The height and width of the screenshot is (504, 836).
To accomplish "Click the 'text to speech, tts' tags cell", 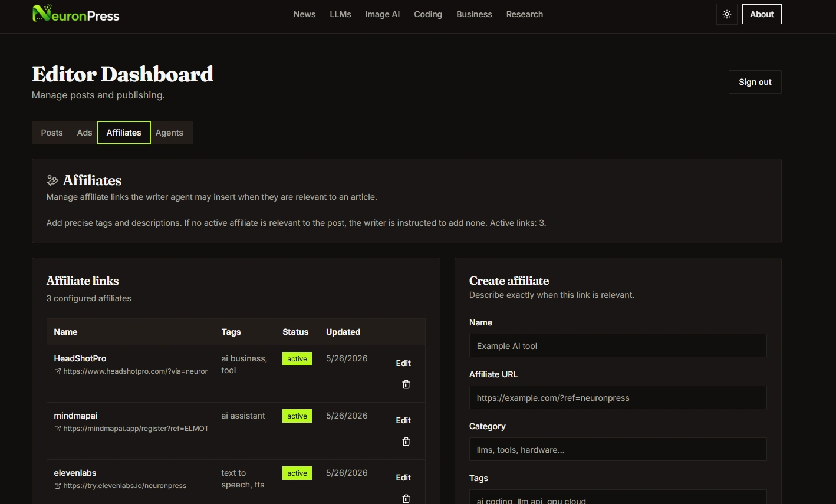I will [x=243, y=479].
